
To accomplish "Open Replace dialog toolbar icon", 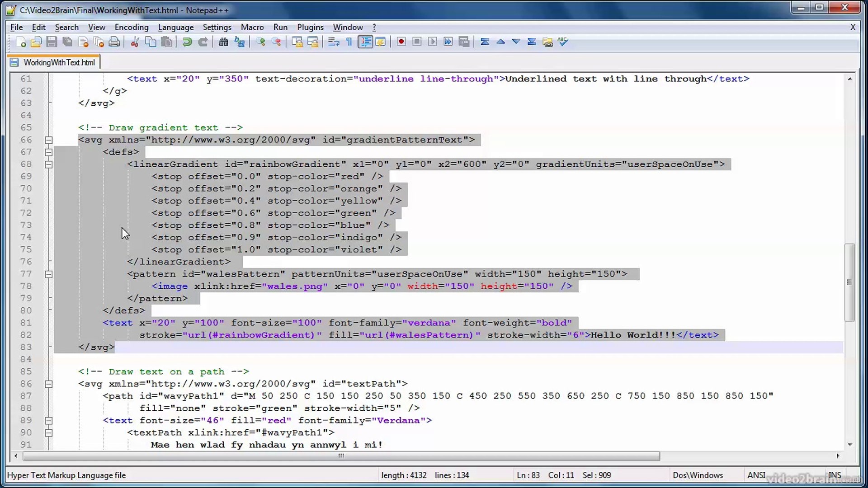I will pyautogui.click(x=240, y=42).
